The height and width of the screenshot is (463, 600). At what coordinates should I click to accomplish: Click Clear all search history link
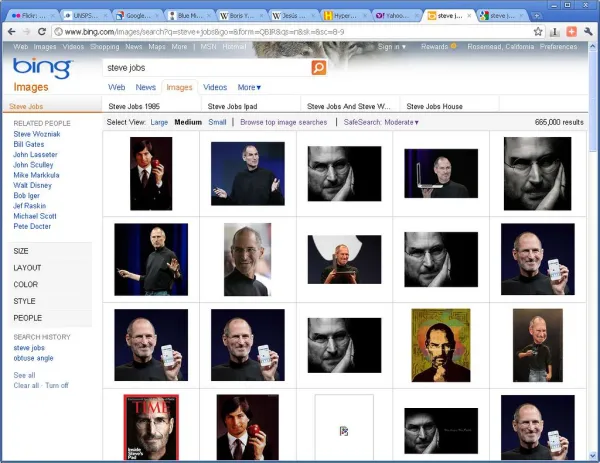point(26,385)
